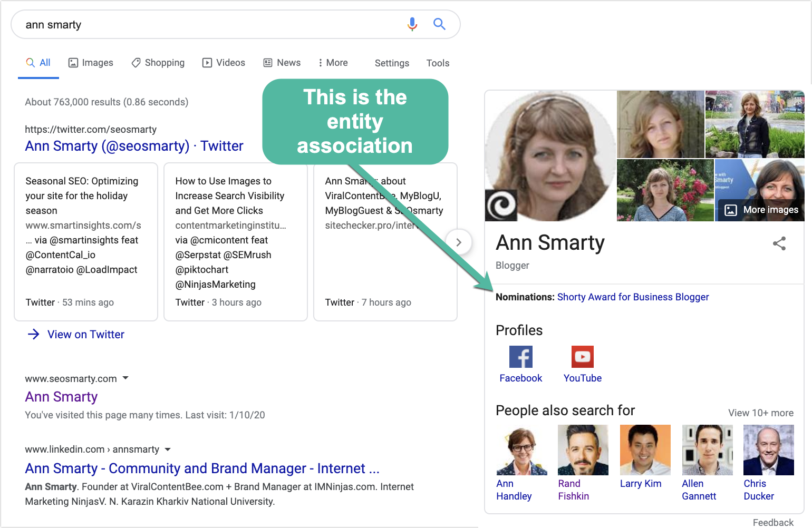Click the 'Rand Fishkin' name link

(x=574, y=490)
